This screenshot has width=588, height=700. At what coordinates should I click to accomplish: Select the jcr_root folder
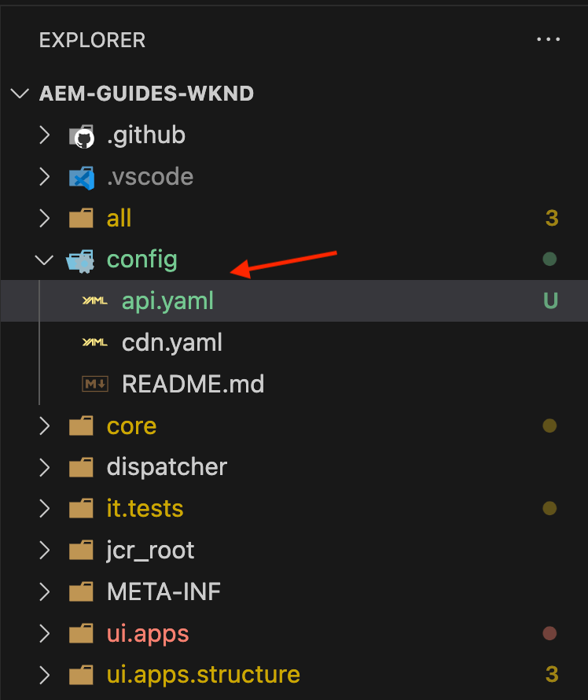tap(294, 550)
